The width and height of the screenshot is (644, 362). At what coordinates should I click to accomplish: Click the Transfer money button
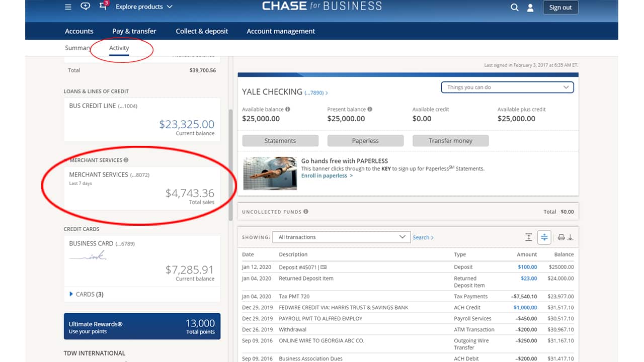[x=450, y=141]
